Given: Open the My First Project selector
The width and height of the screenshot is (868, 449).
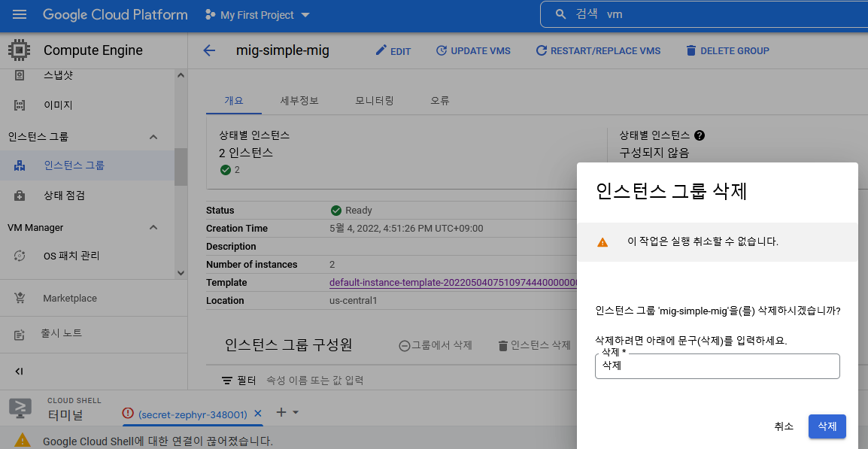Looking at the screenshot, I should pos(256,14).
